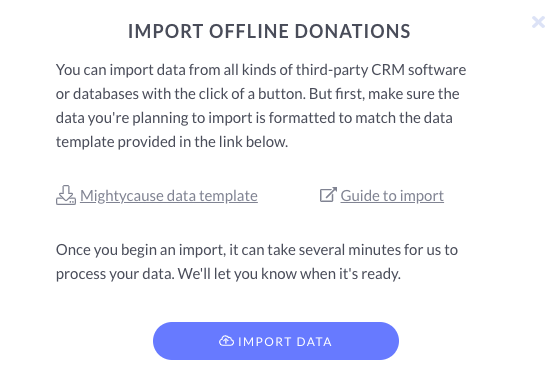Click the external-link icon beside Guide to import
The image size is (553, 383).
coord(328,195)
